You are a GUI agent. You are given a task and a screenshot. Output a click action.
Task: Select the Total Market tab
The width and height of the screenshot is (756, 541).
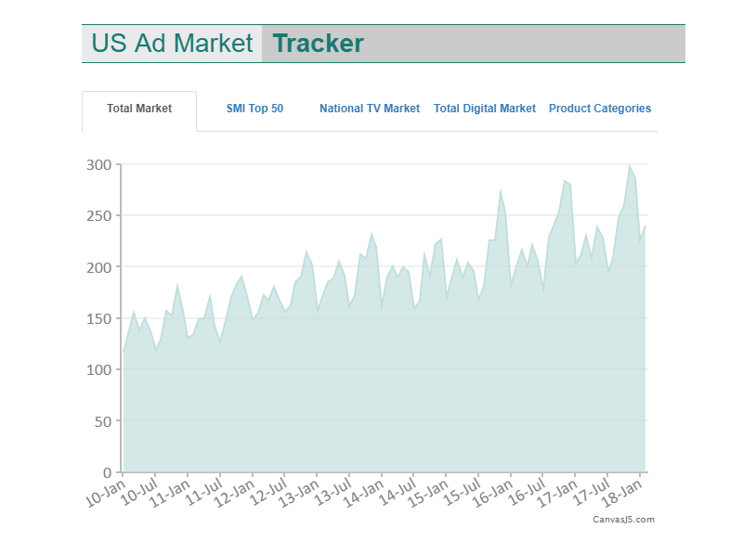[139, 109]
